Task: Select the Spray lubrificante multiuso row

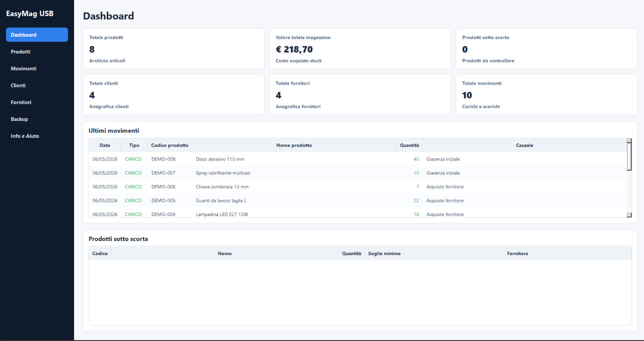Action: 358,173
